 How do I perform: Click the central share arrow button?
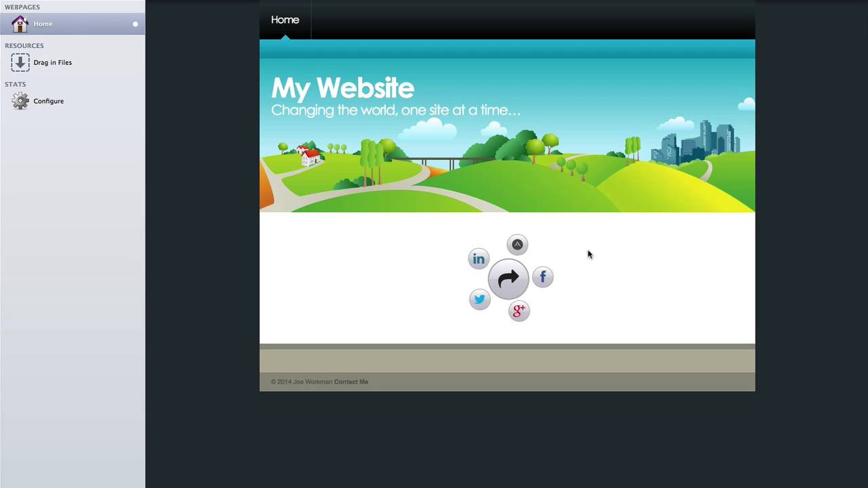(509, 279)
